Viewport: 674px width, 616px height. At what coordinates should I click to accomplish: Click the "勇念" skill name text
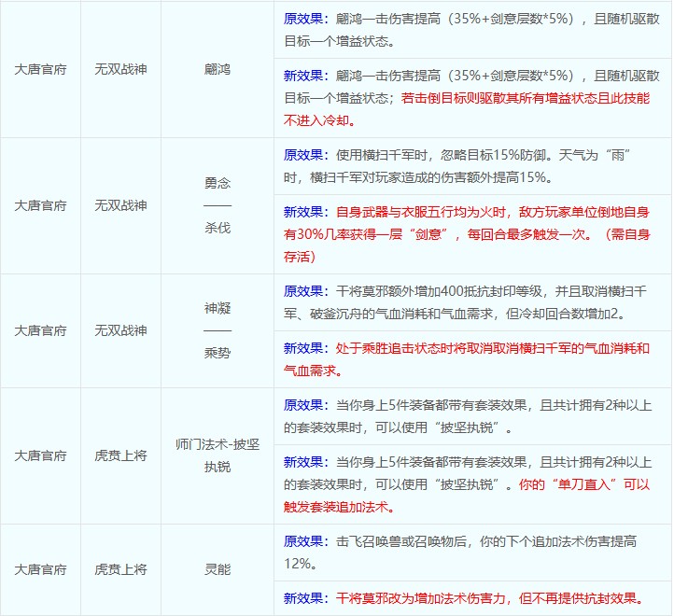click(x=217, y=184)
